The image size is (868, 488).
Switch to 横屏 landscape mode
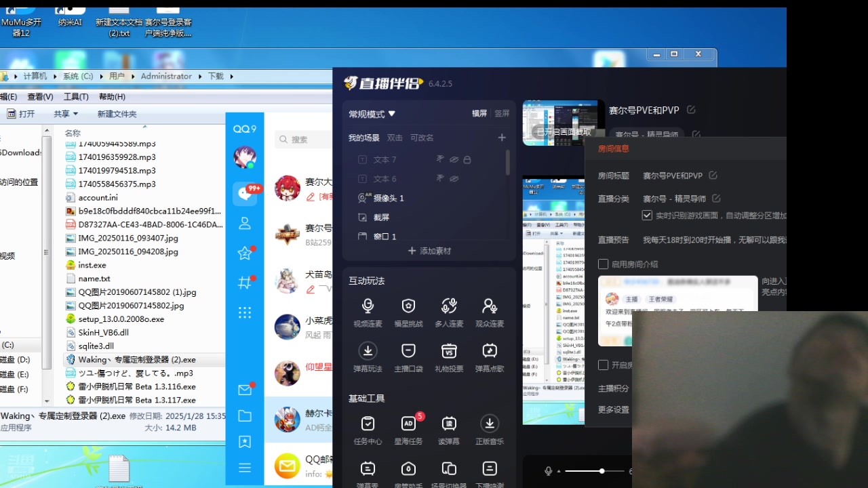479,114
